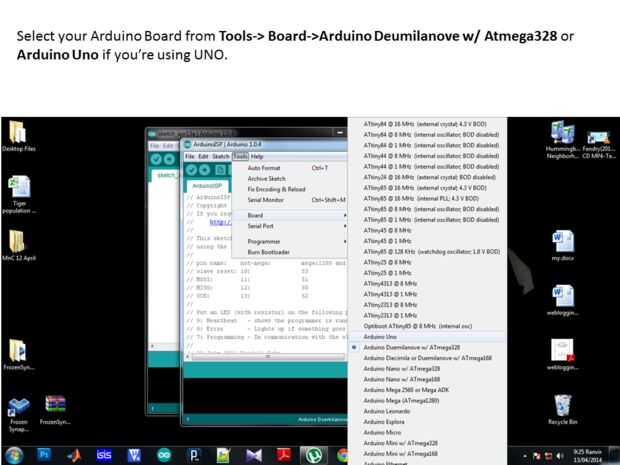Click the taskbar clock and date

[588, 456]
